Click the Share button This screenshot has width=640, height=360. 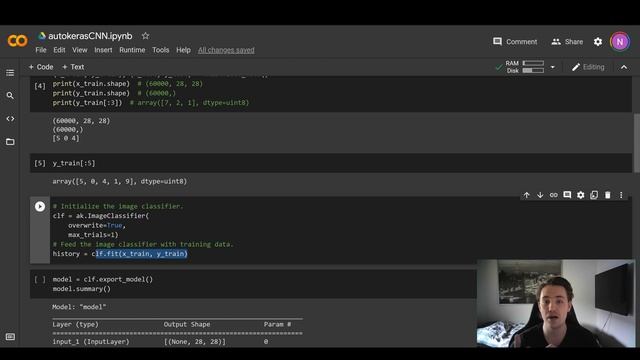[x=567, y=42]
